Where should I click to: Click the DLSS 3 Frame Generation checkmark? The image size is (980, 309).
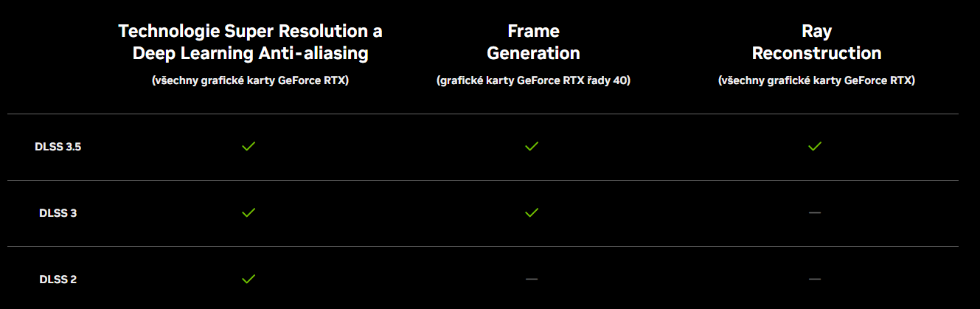pos(532,212)
